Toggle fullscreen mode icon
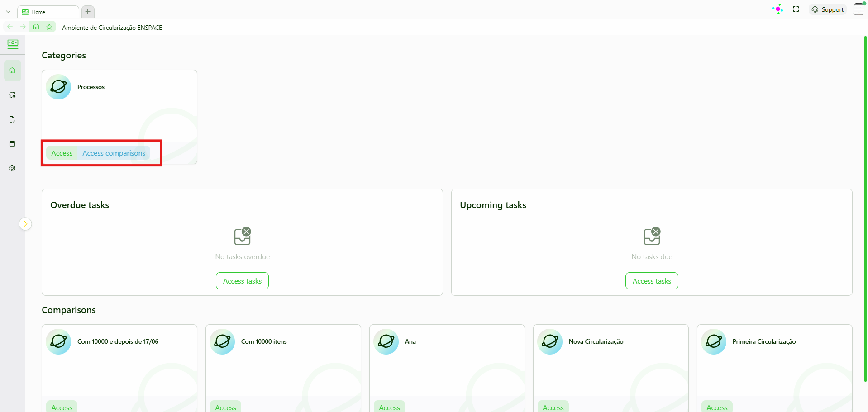 pyautogui.click(x=796, y=9)
